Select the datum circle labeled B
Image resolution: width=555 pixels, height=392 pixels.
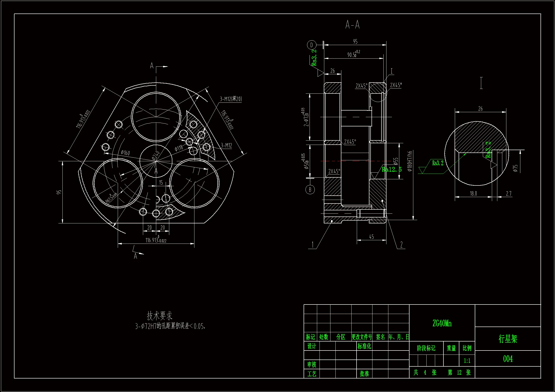point(310,190)
